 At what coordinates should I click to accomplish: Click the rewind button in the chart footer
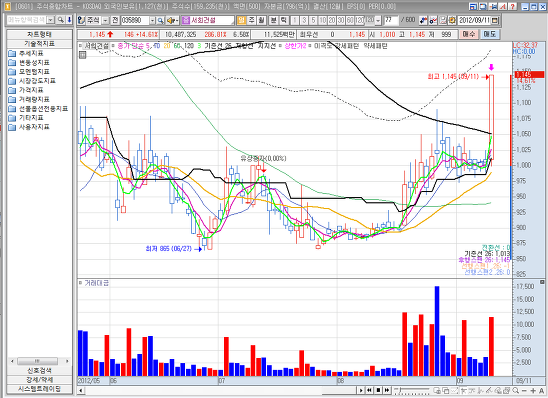tap(369, 390)
